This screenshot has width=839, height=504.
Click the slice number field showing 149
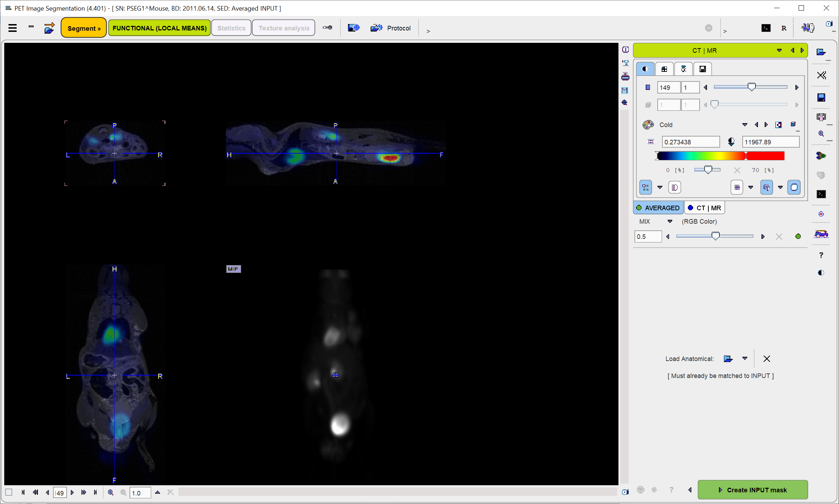click(668, 87)
